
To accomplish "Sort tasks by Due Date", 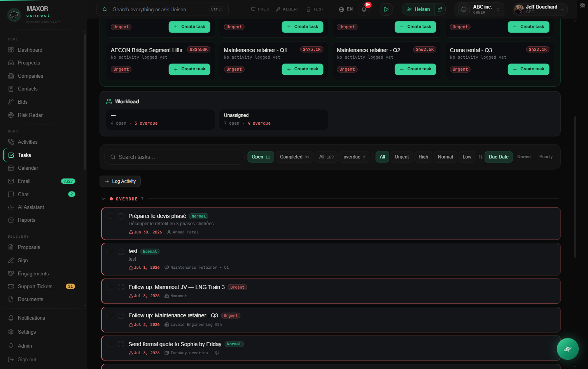I will pos(499,157).
